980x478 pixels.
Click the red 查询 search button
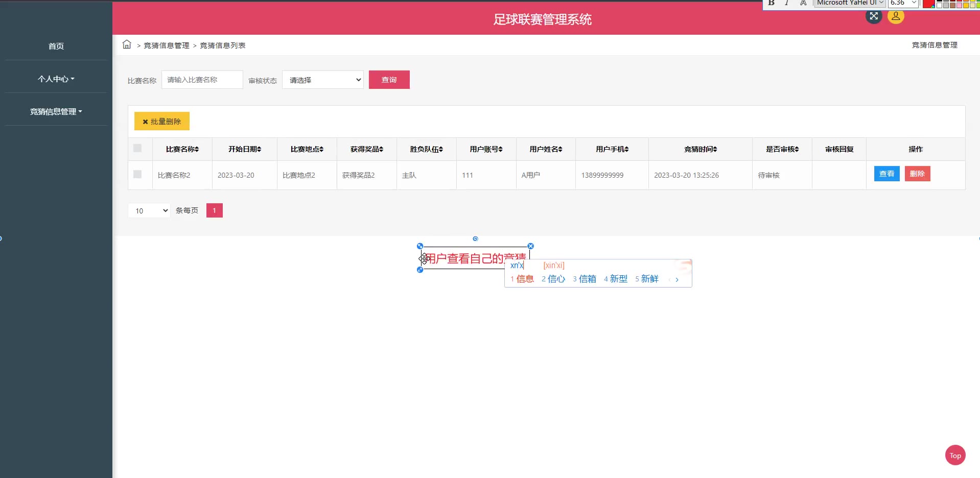(389, 80)
